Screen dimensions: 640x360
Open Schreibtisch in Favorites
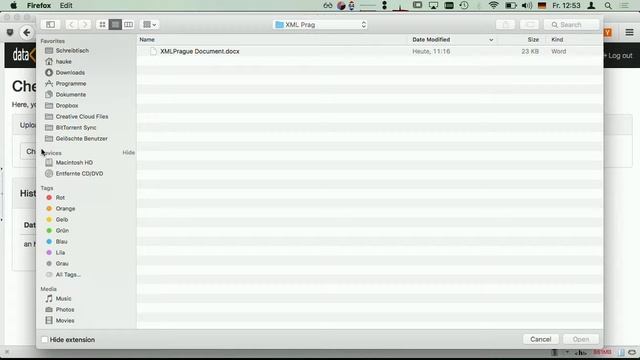tap(72, 51)
